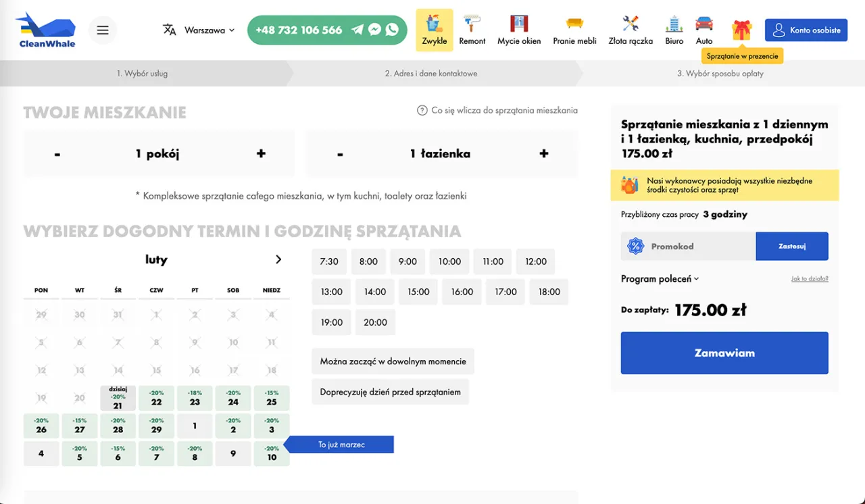Open Telegram chat icon

[x=357, y=30]
